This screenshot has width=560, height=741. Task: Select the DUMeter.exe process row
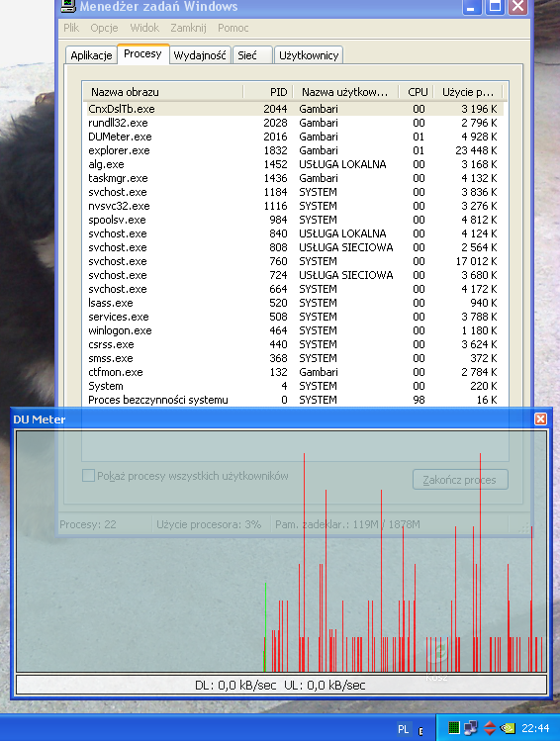[294, 137]
